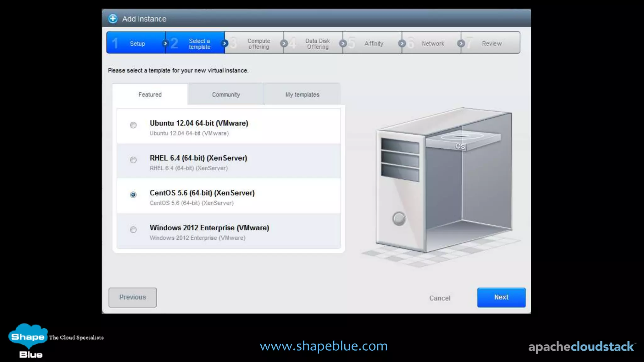This screenshot has width=644, height=362.
Task: Click the Windows 2012 Enterprise (VMware) title
Action: (x=209, y=228)
